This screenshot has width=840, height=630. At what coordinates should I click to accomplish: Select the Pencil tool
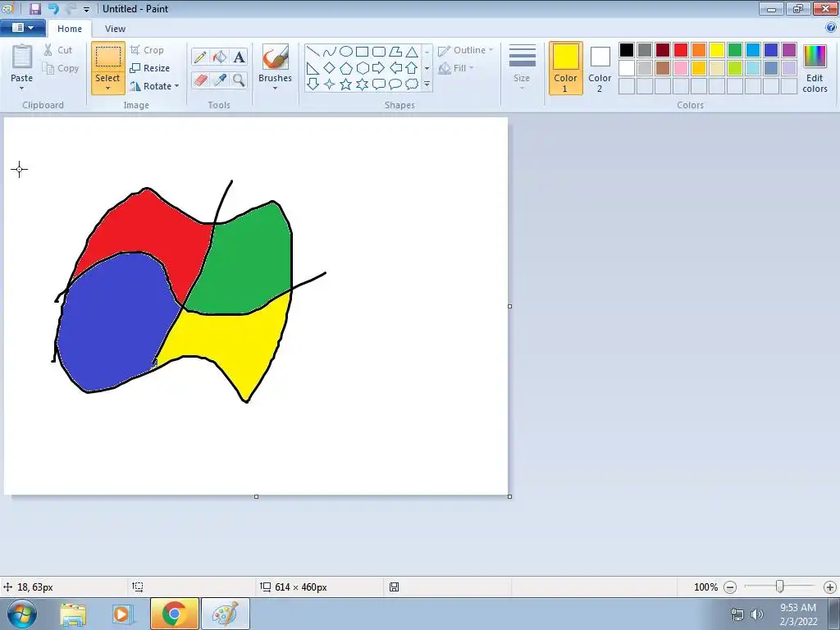click(x=200, y=57)
